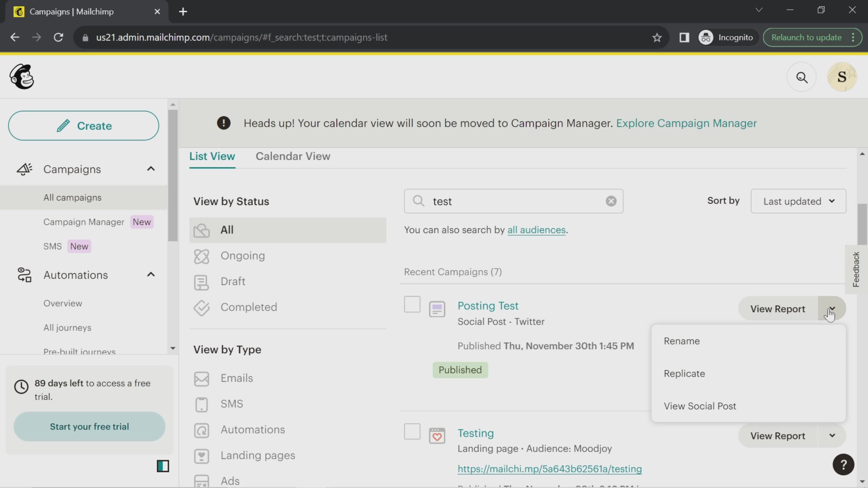Open the Posting Test campaign title

[488, 306]
